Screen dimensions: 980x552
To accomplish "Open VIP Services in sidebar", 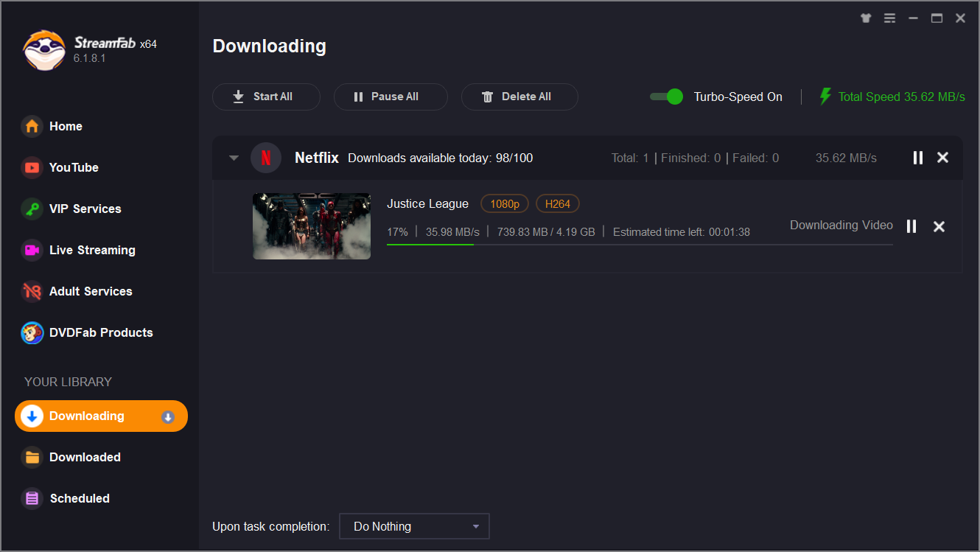I will point(85,209).
